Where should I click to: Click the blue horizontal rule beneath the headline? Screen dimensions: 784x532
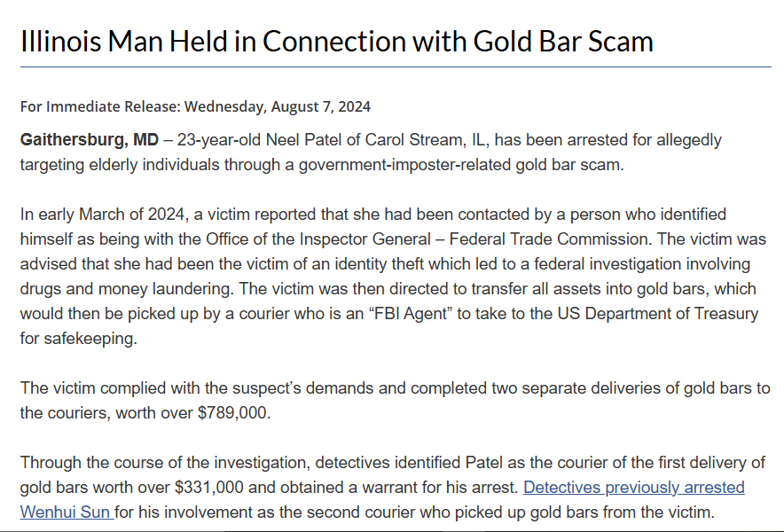[396, 66]
